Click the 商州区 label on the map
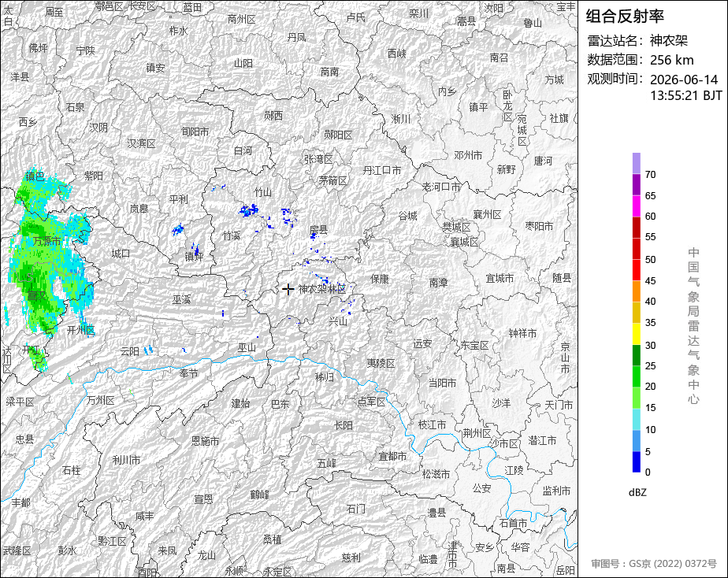 pos(242,20)
